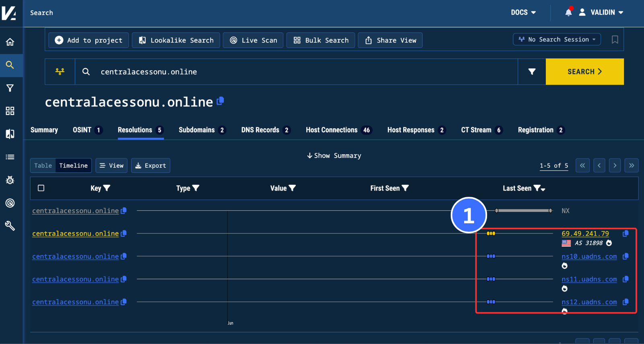This screenshot has height=344, width=644.
Task: Open the View options menu
Action: 111,165
